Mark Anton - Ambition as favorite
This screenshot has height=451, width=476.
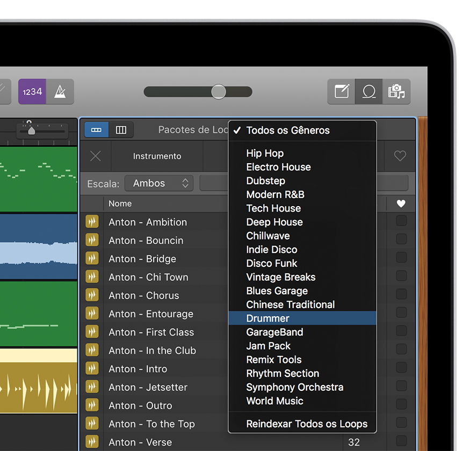click(401, 221)
